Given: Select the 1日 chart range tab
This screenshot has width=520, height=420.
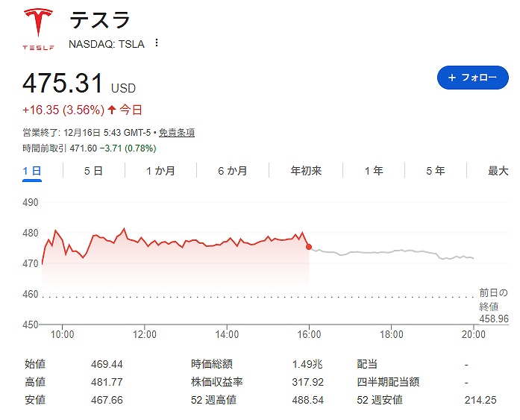Looking at the screenshot, I should pyautogui.click(x=32, y=171).
